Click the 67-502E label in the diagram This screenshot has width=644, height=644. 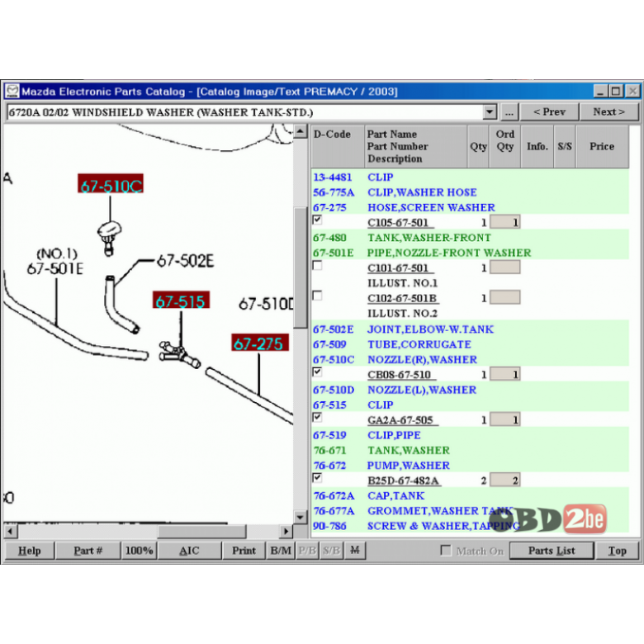tap(186, 261)
